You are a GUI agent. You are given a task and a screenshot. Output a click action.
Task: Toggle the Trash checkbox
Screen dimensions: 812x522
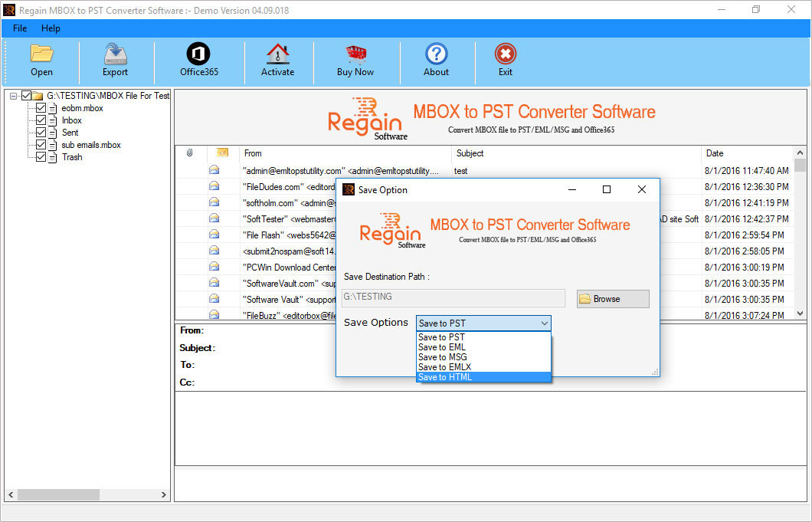pyautogui.click(x=41, y=157)
